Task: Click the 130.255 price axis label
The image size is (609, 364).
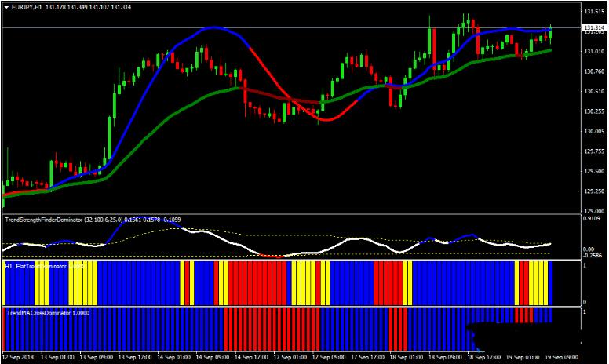Action: coord(594,111)
